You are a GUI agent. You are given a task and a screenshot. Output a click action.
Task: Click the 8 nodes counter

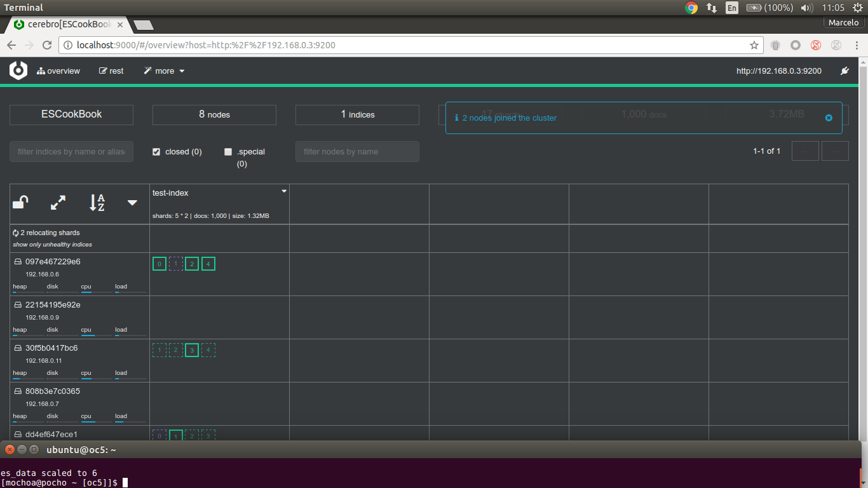pos(214,114)
